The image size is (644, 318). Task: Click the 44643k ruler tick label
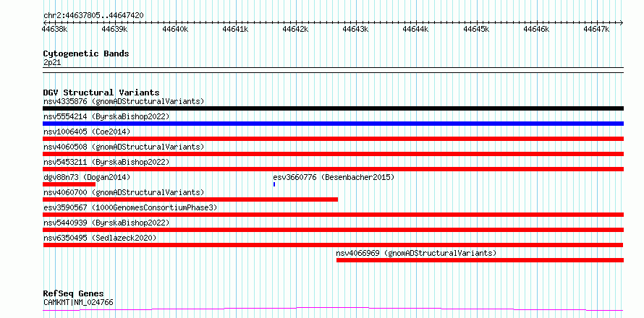tap(356, 29)
